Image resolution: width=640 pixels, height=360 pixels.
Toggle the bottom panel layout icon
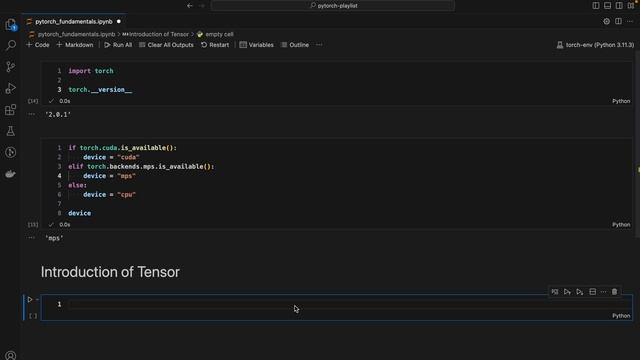(x=607, y=6)
